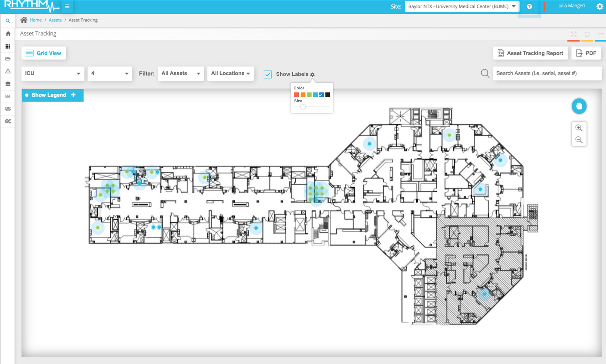Click the hamburger menu icon in header

67,6
